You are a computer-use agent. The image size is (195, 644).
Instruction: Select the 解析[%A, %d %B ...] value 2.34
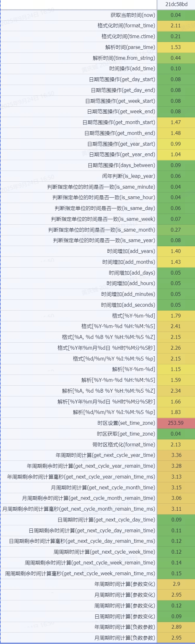click(176, 391)
